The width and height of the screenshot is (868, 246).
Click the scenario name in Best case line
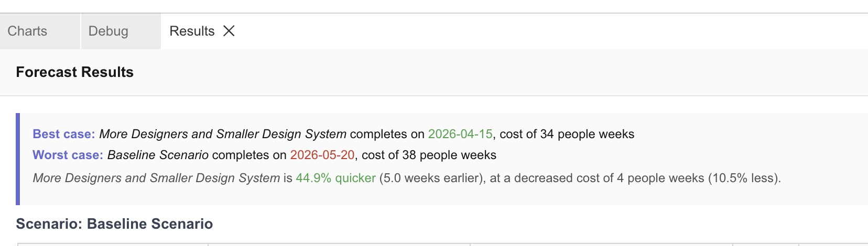(223, 135)
